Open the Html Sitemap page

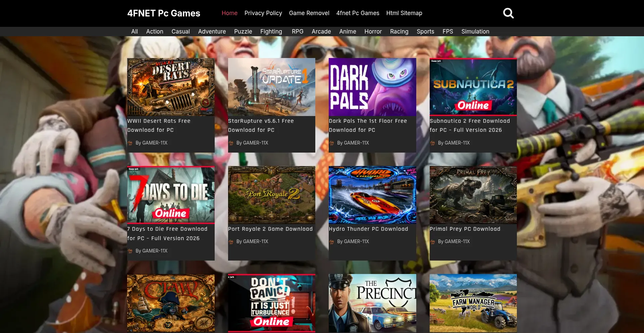[x=404, y=13]
